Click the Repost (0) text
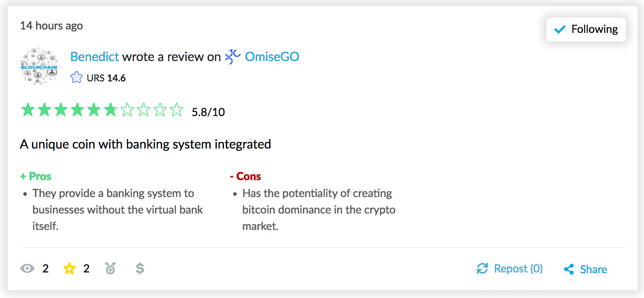The width and height of the screenshot is (644, 298). coord(518,269)
